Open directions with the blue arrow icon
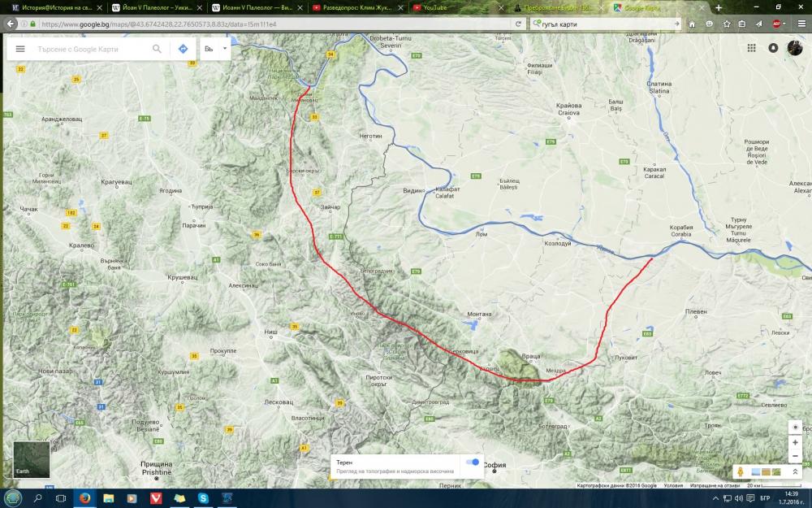This screenshot has width=812, height=508. pyautogui.click(x=183, y=49)
